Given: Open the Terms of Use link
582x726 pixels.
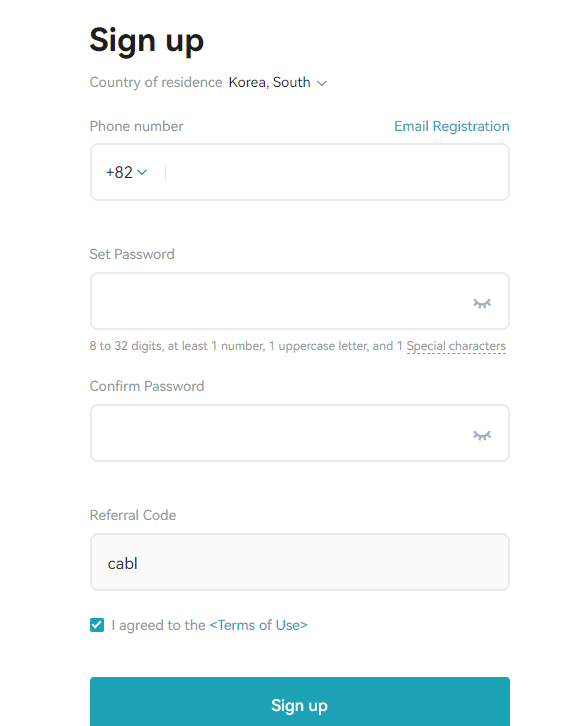Looking at the screenshot, I should pos(258,625).
